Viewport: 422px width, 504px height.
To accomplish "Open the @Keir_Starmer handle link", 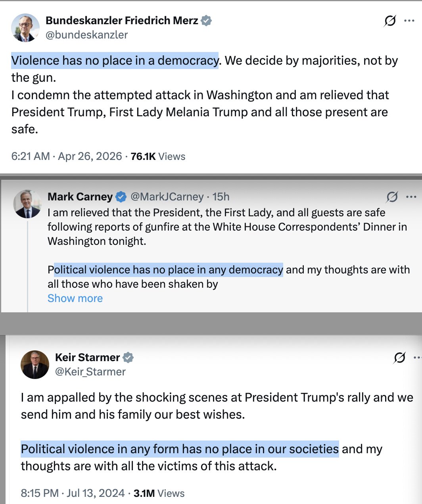I will click(90, 372).
